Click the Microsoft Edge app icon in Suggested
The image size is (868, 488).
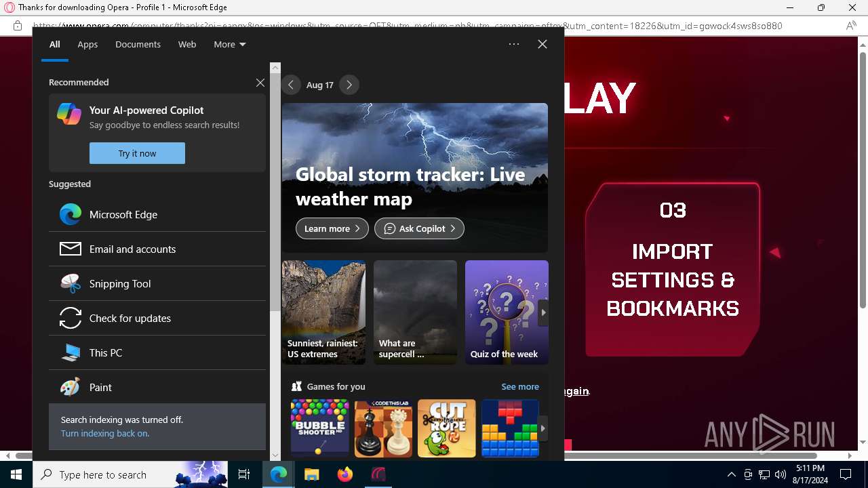tap(71, 214)
